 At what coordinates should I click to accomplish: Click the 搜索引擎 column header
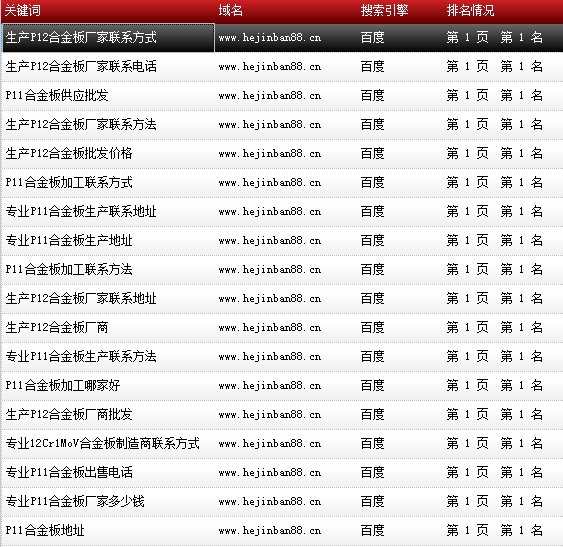click(385, 10)
